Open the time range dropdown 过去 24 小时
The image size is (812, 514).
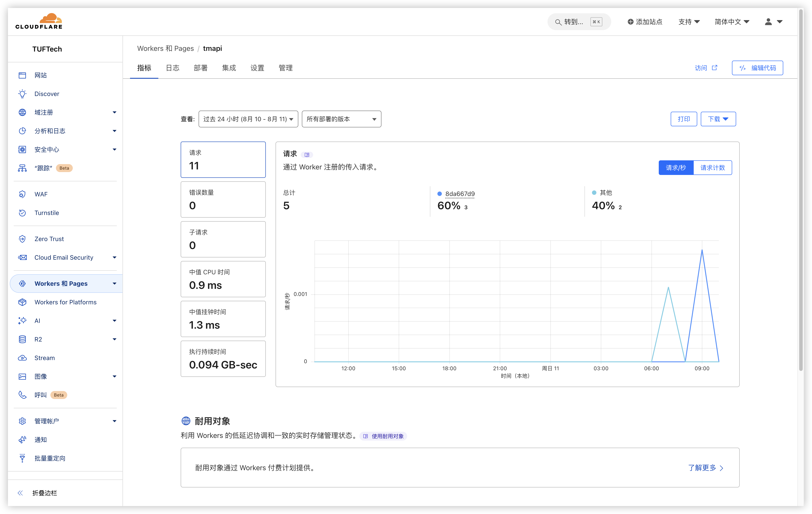tap(248, 119)
